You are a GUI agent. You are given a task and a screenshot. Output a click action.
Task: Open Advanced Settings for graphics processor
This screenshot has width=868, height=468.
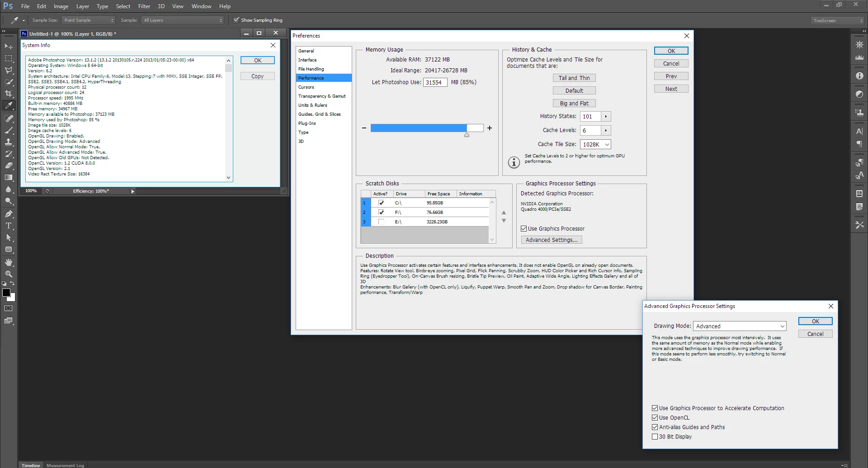552,240
